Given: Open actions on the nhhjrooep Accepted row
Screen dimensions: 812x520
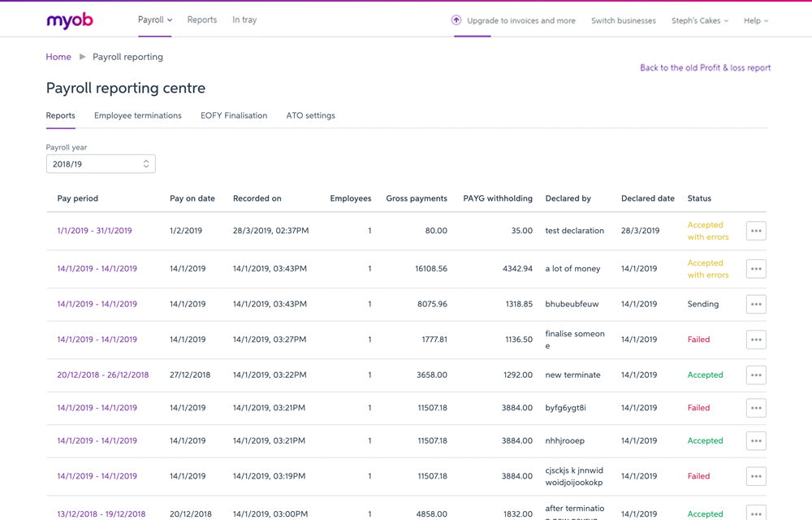Looking at the screenshot, I should pyautogui.click(x=756, y=440).
